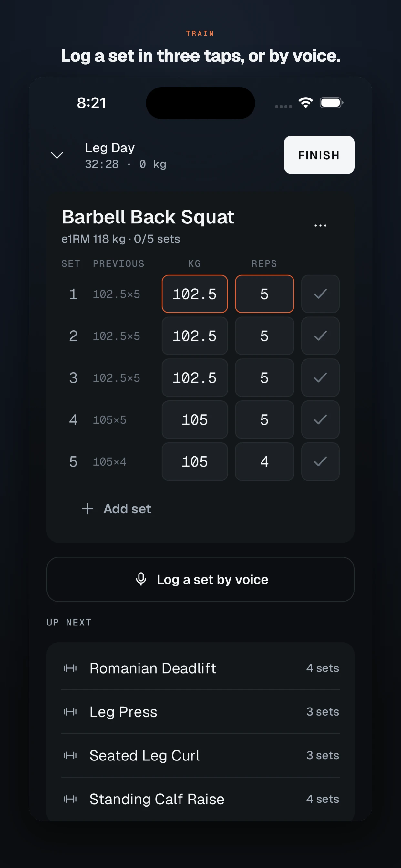Mark set 2 as complete
This screenshot has height=868, width=401.
pos(320,336)
